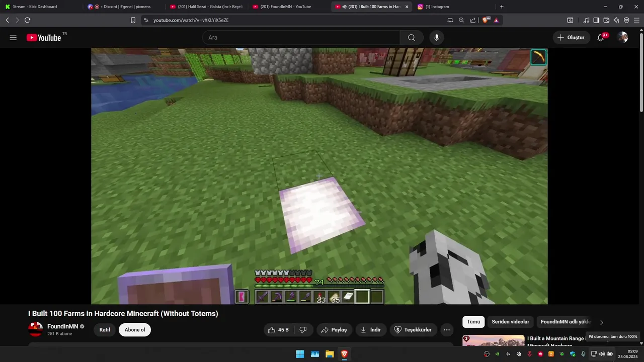
Task: Reload the page with the refresh icon
Action: point(27,20)
